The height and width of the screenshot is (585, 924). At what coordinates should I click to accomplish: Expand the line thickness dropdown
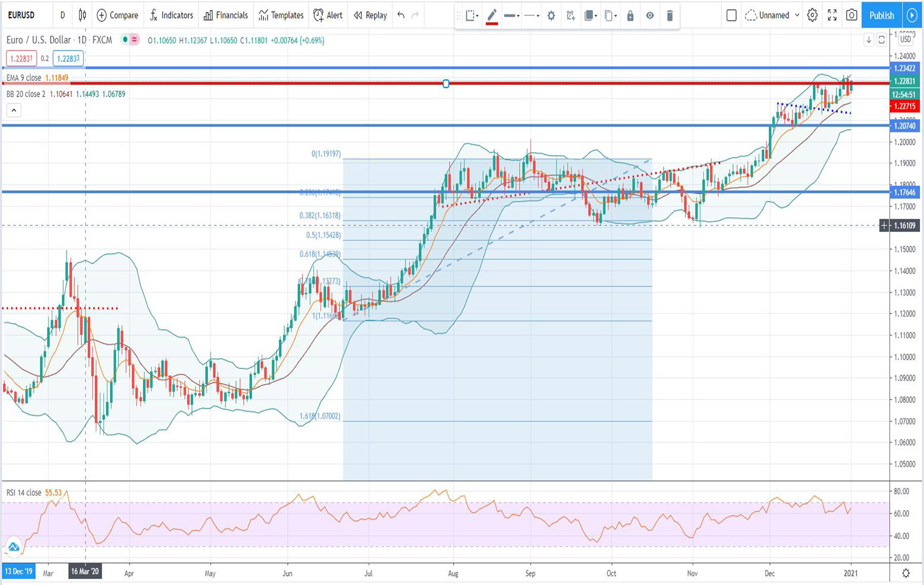tap(511, 15)
